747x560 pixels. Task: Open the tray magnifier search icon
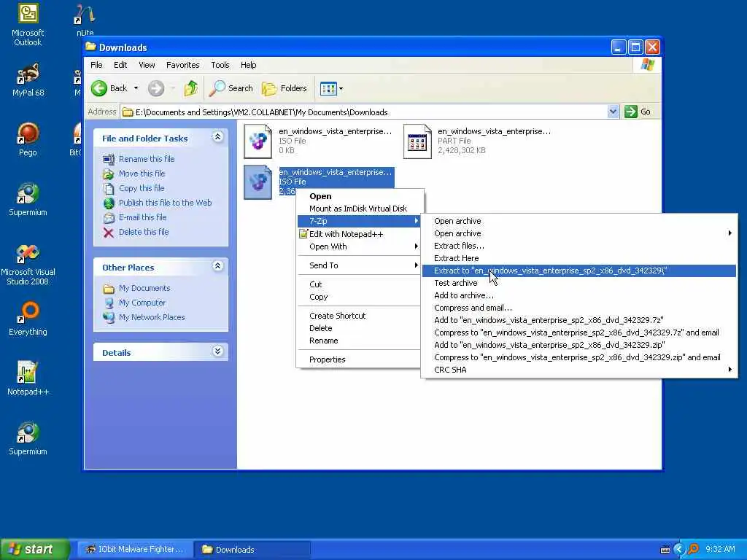coord(694,550)
